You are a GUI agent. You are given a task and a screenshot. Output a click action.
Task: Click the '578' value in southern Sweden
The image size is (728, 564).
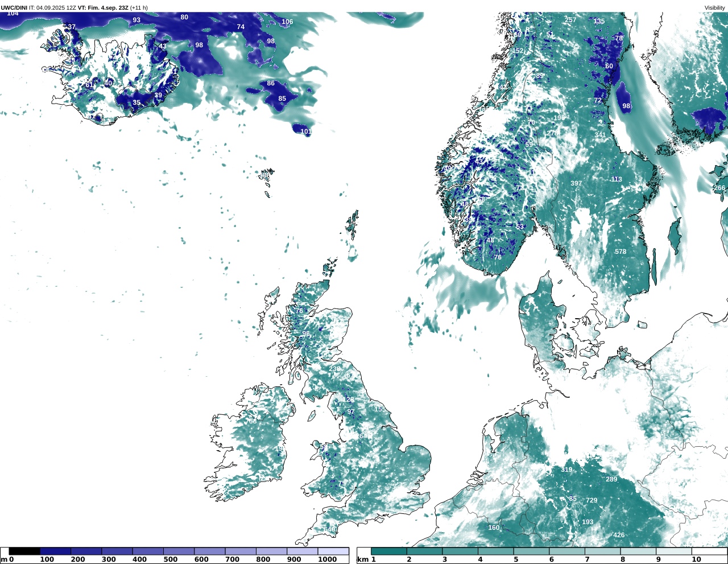click(x=621, y=252)
